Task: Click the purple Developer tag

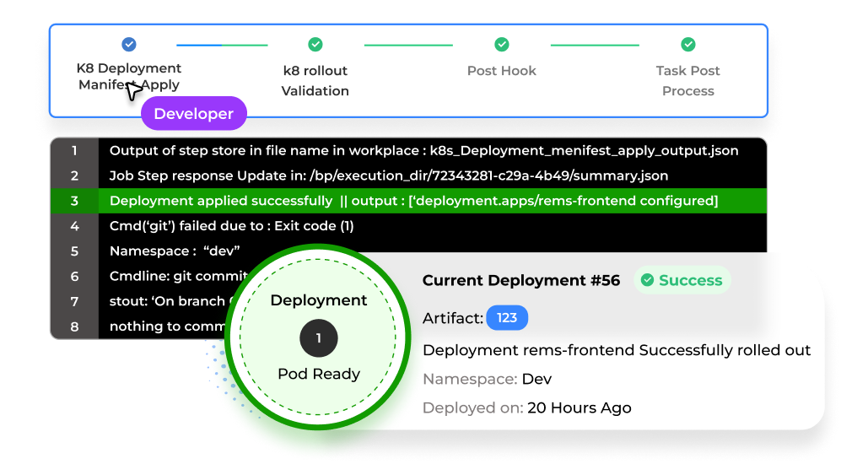Action: (x=193, y=114)
